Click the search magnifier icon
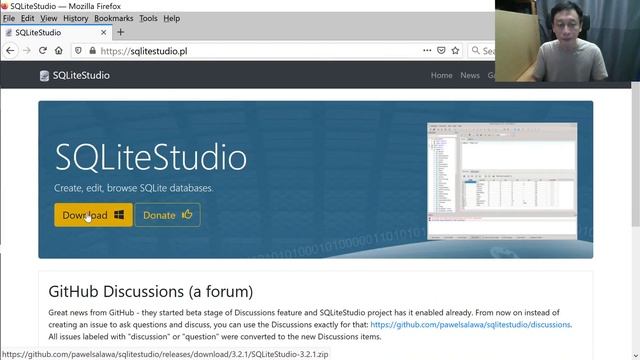 [x=476, y=50]
